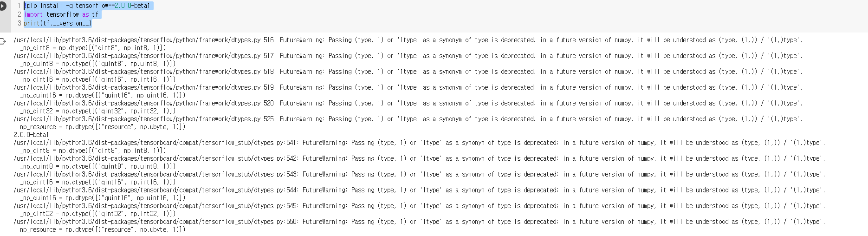The width and height of the screenshot is (868, 236).
Task: Click the cell output toggle icon
Action: click(x=3, y=41)
